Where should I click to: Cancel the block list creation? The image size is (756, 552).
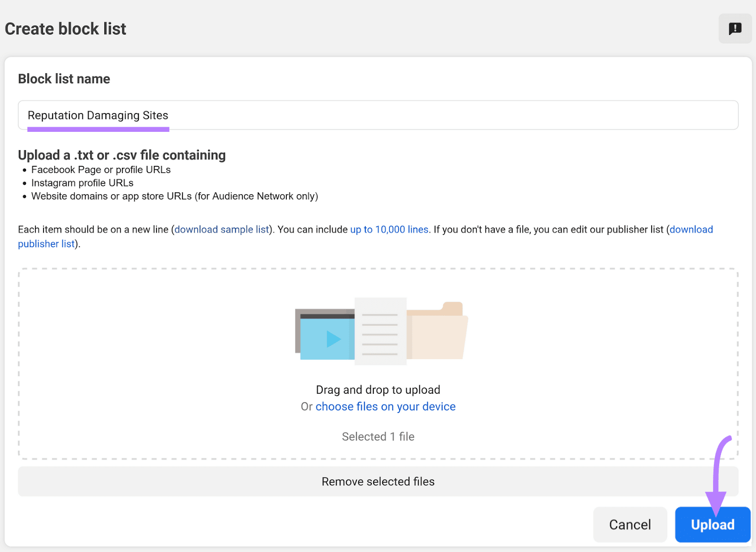630,525
